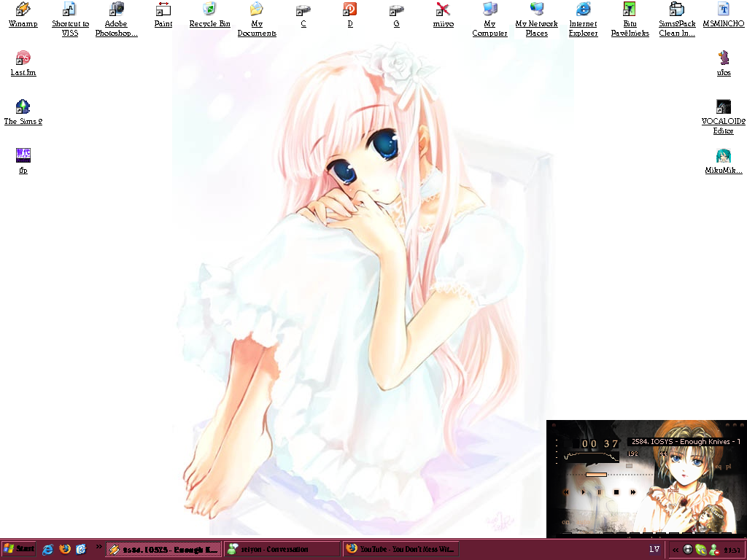Image resolution: width=747 pixels, height=560 pixels.
Task: Click the taskbar clock
Action: (x=732, y=550)
